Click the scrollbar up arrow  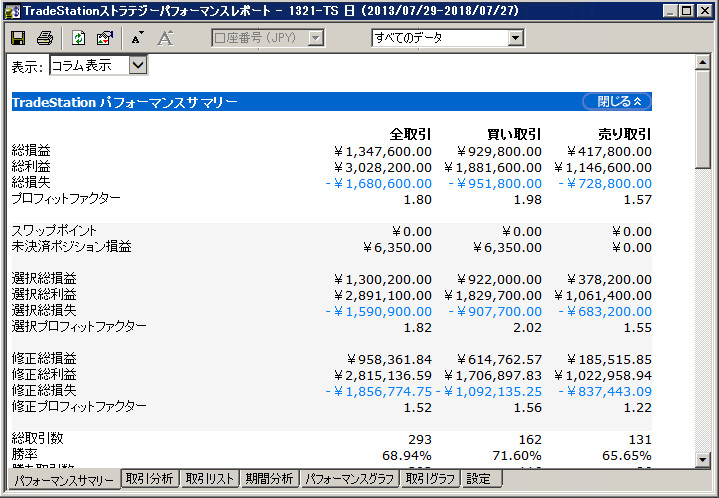coord(702,61)
